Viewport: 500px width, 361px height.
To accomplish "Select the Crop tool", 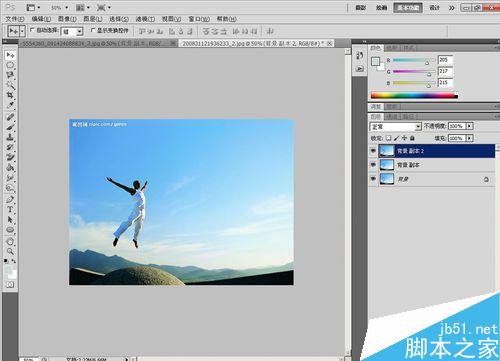I will pos(10,95).
